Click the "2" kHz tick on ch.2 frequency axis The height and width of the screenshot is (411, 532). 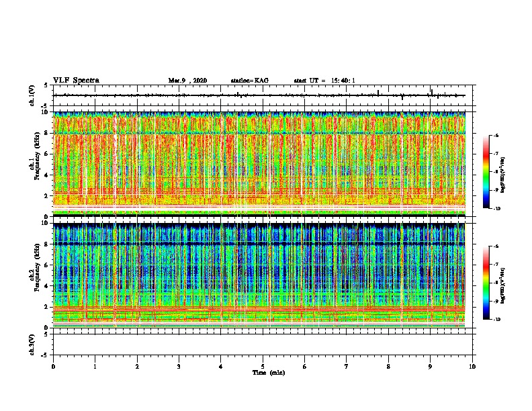coord(47,307)
